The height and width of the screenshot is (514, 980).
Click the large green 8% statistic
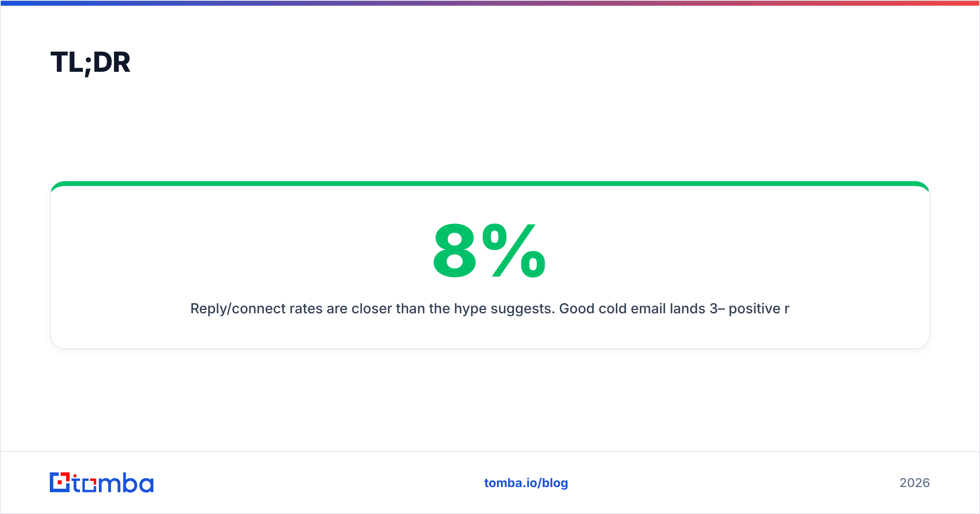coord(490,250)
